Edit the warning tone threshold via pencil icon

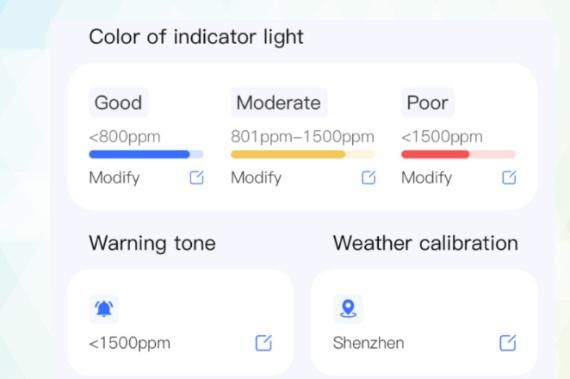264,343
